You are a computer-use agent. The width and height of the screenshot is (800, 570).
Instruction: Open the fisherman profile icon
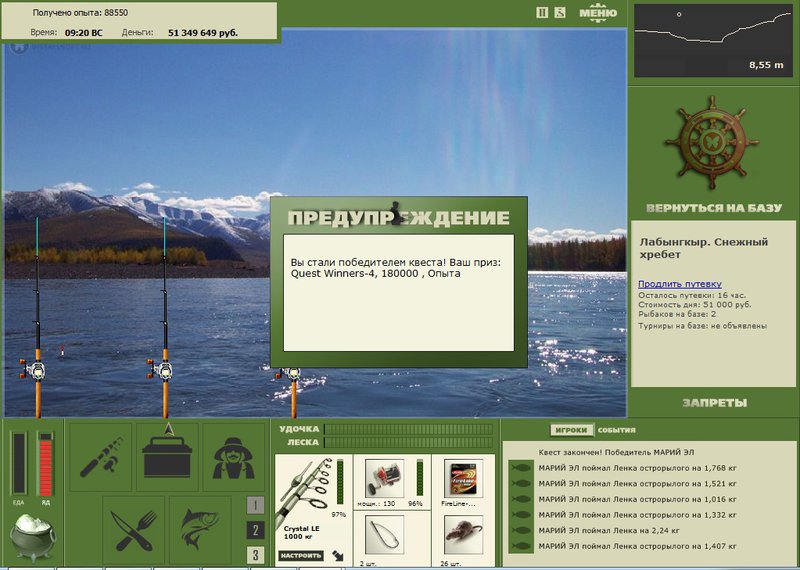click(x=234, y=457)
